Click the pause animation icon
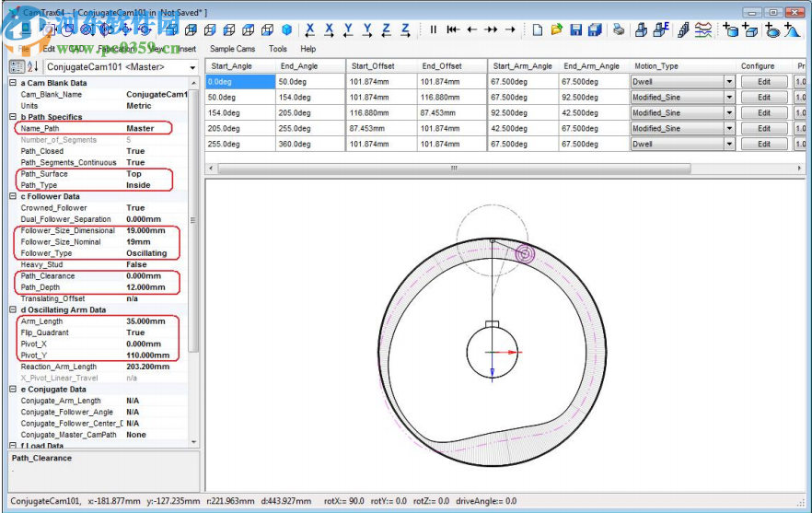This screenshot has width=812, height=513. [433, 30]
